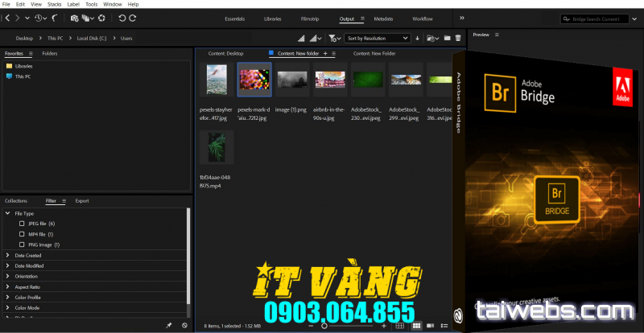This screenshot has width=644, height=333.
Task: Expand the Color Profile filter
Action: (7, 298)
